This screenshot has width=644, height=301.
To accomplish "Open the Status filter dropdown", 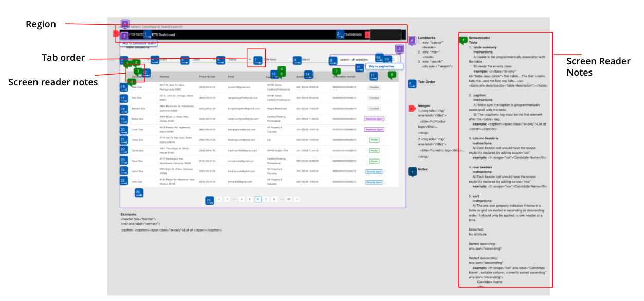I will pos(240,59).
